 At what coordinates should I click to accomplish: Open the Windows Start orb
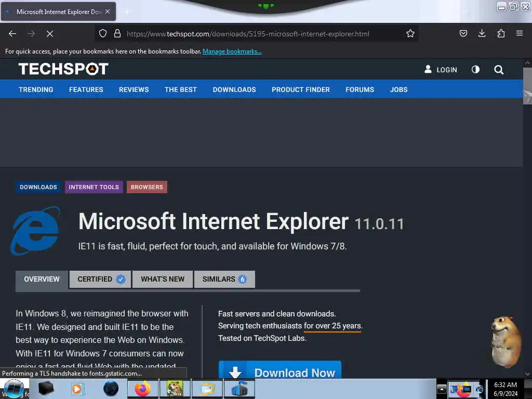(14, 389)
